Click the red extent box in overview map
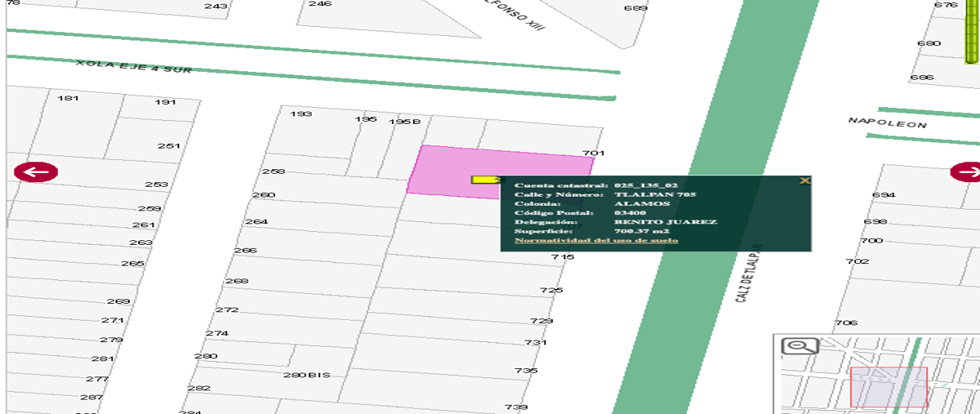The width and height of the screenshot is (980, 414). coord(889,387)
